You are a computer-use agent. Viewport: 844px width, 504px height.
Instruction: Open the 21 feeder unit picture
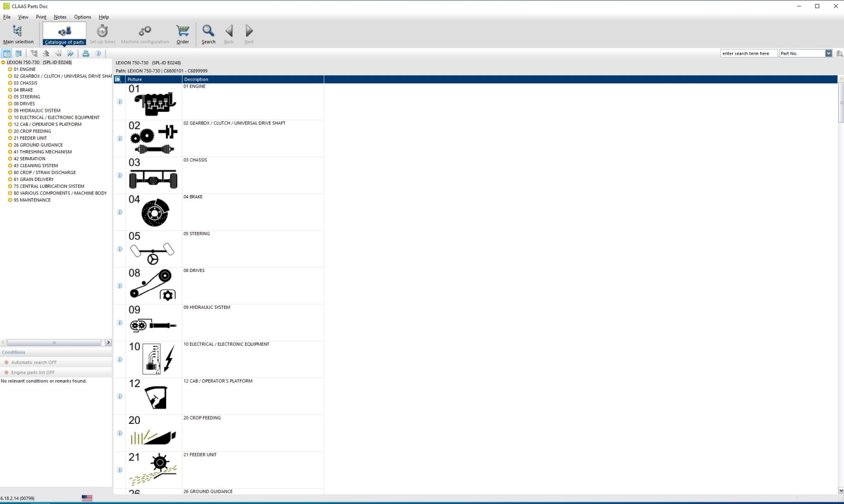click(x=154, y=470)
